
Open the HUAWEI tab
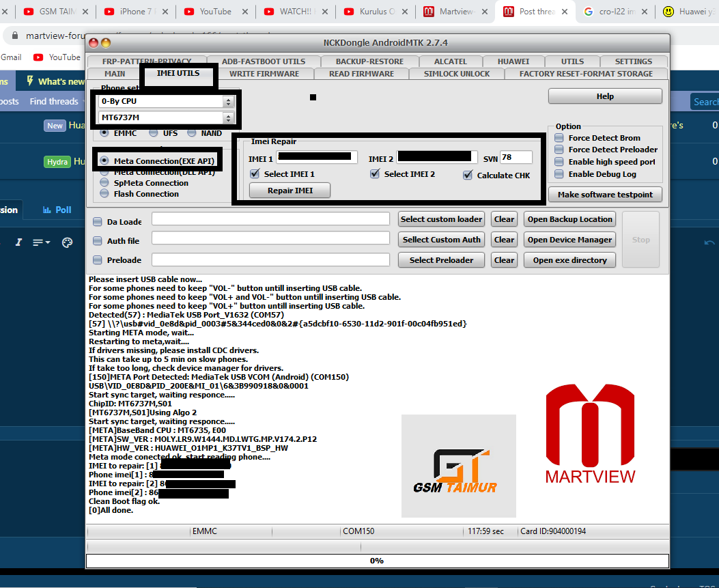pyautogui.click(x=513, y=61)
